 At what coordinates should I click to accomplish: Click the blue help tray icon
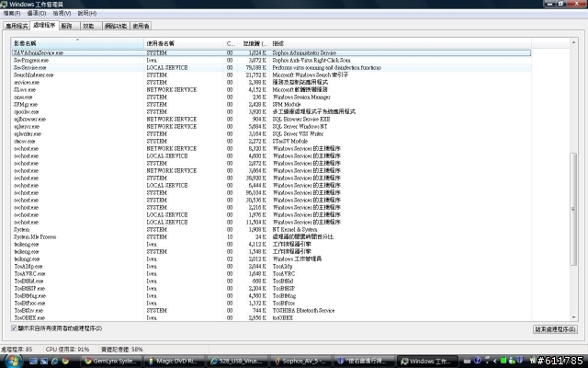coord(477,361)
